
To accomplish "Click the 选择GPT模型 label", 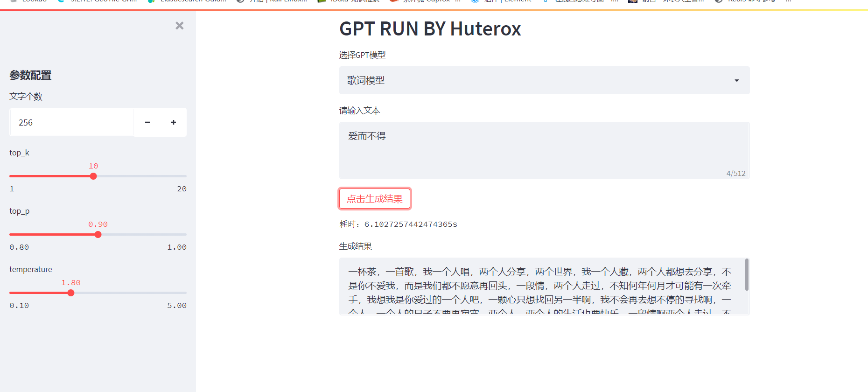I will [363, 55].
